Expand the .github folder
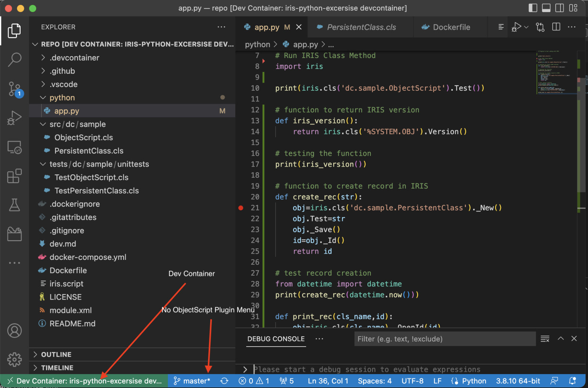This screenshot has width=588, height=388. pos(132,71)
